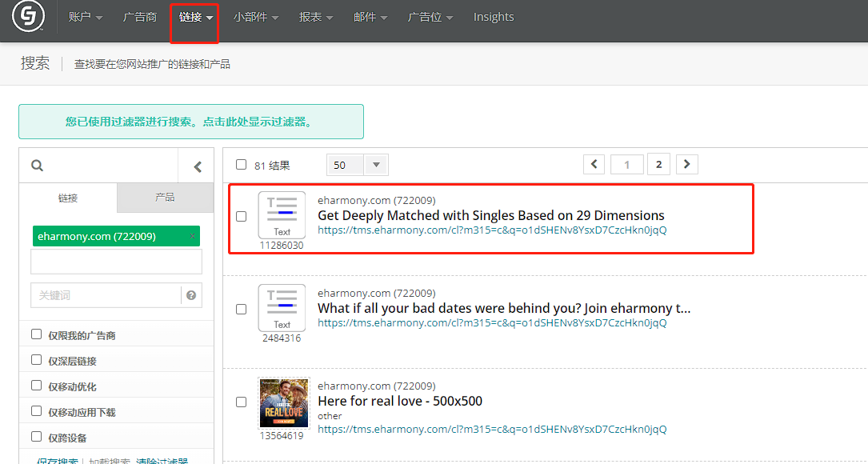Open the 小部件 dropdown menu
Image resolution: width=868 pixels, height=464 pixels.
click(256, 17)
